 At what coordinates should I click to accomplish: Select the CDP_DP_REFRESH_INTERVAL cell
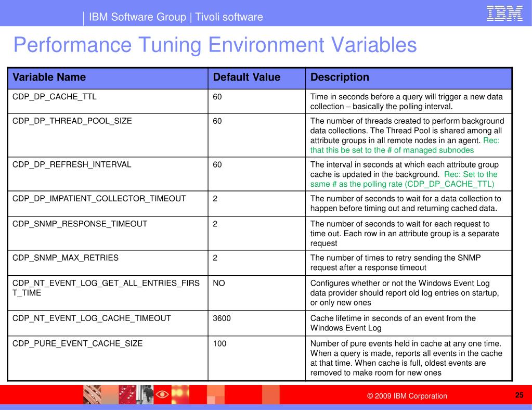coord(108,174)
